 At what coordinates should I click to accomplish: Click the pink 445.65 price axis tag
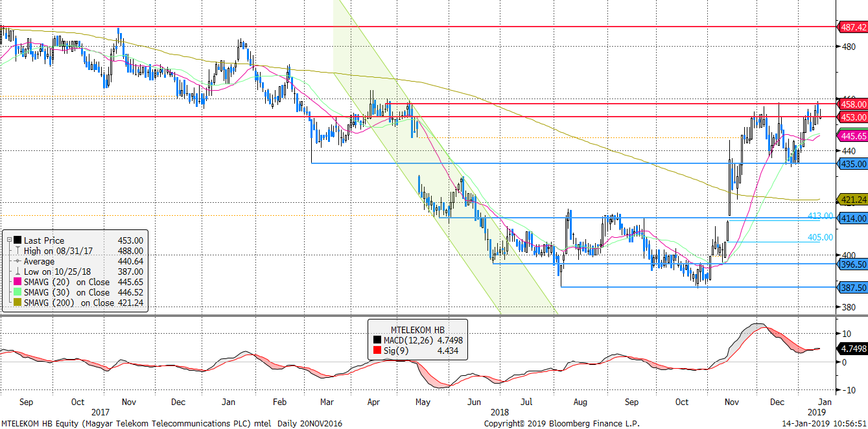852,136
